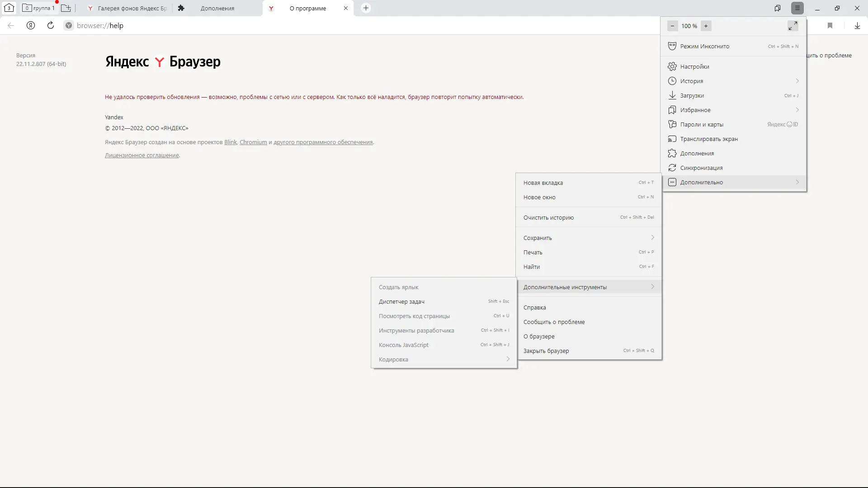The width and height of the screenshot is (868, 488).
Task: Expand the История submenu arrow
Action: coord(797,81)
